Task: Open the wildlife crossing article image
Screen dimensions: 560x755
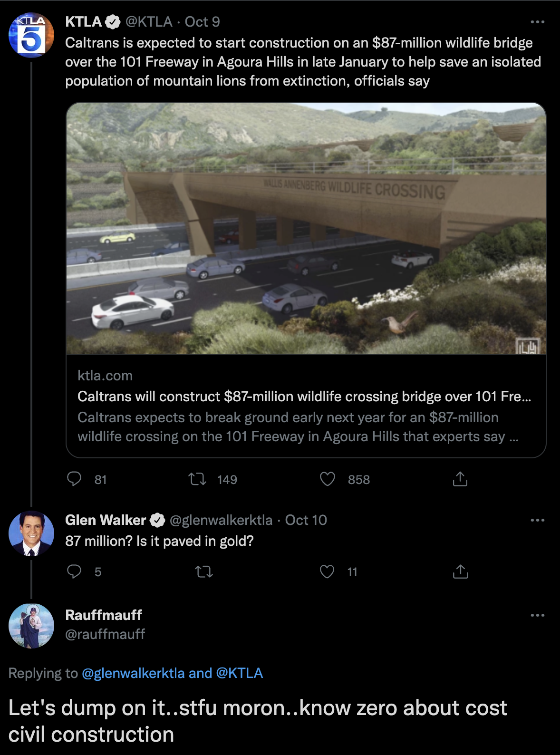Action: pyautogui.click(x=306, y=228)
